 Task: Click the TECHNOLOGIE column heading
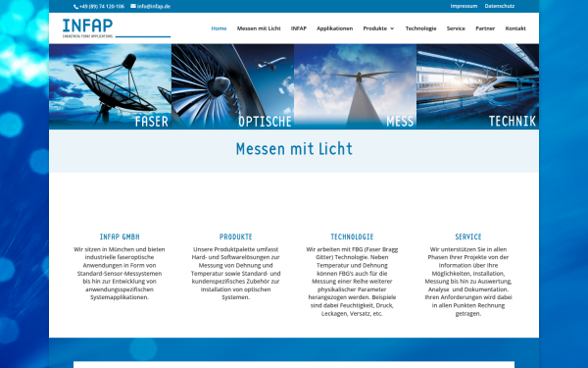(352, 237)
